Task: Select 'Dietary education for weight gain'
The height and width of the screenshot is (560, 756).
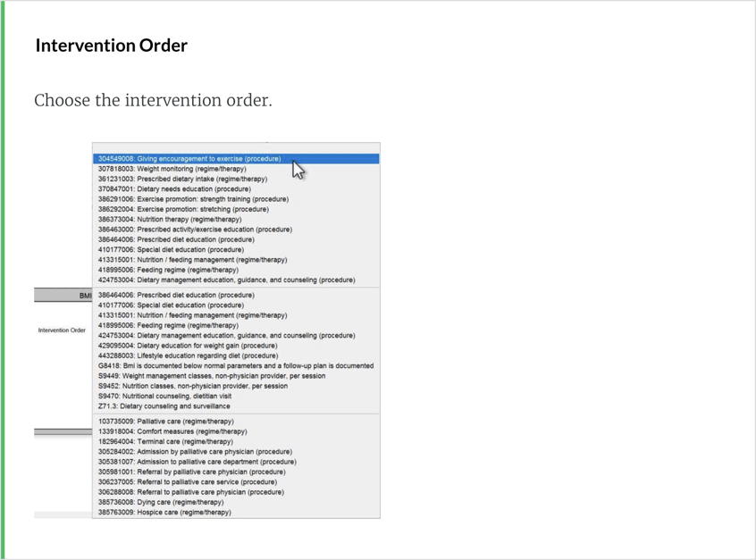Action: coord(188,346)
